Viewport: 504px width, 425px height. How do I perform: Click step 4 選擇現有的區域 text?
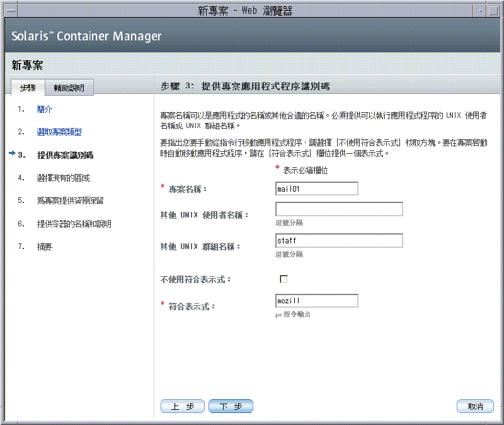pos(64,178)
